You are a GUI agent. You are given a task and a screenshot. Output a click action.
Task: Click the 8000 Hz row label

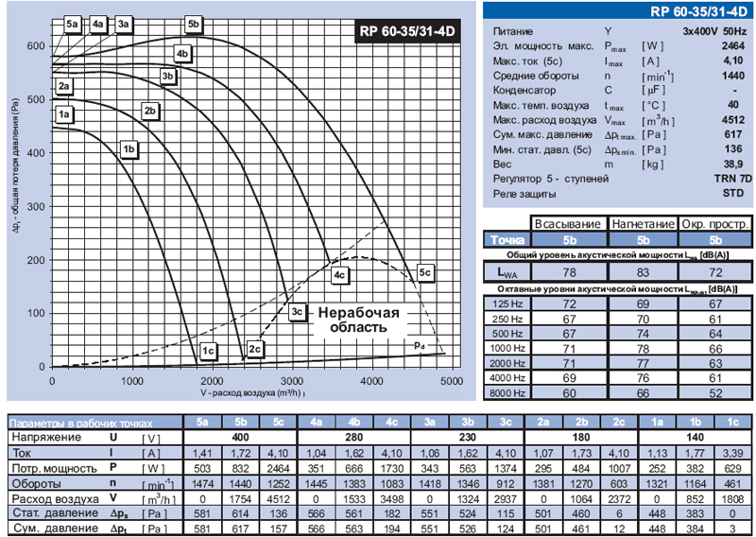pyautogui.click(x=505, y=392)
